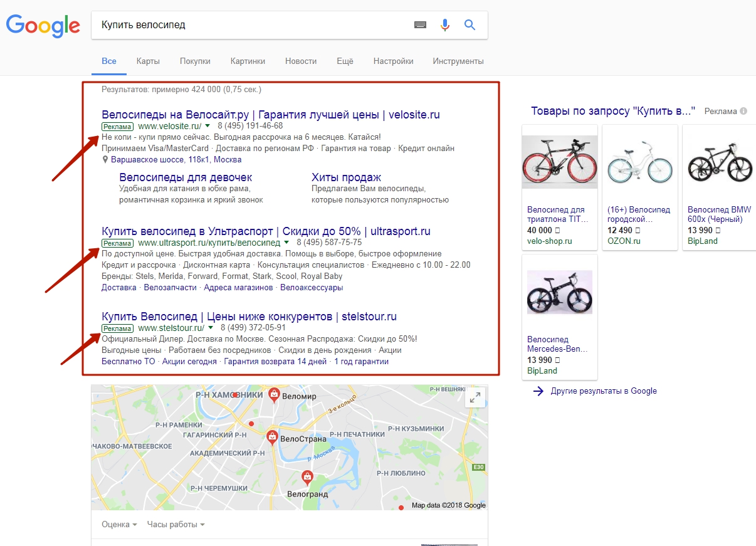This screenshot has height=546, width=756.
Task: Click the Mercedes-Benz folding bike image
Action: click(x=560, y=292)
